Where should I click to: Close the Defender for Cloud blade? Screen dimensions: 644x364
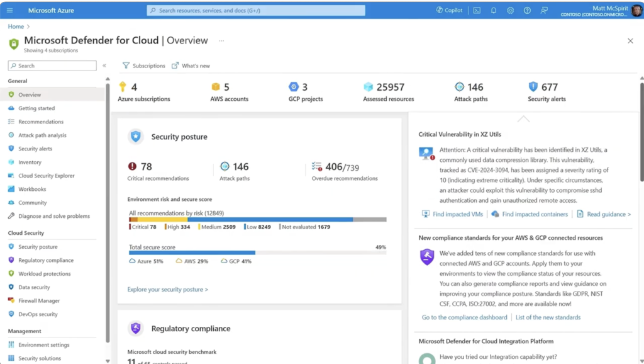pos(630,41)
